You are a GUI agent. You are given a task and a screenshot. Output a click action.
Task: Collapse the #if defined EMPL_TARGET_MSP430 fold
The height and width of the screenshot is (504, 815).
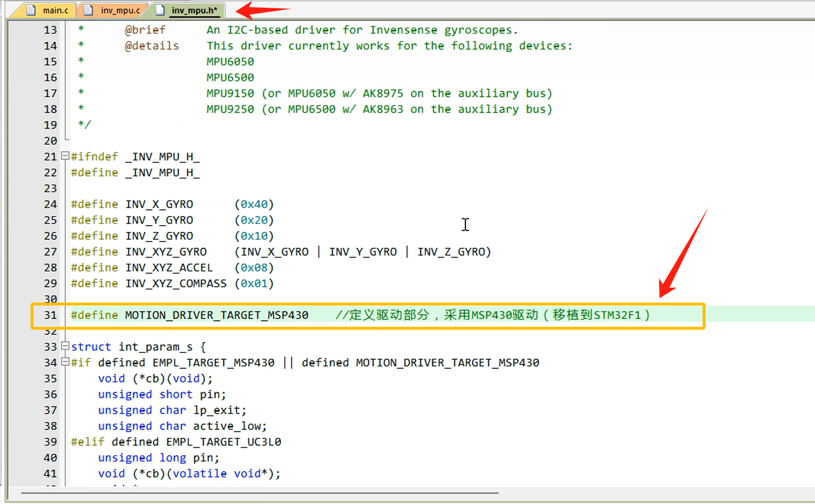(65, 362)
